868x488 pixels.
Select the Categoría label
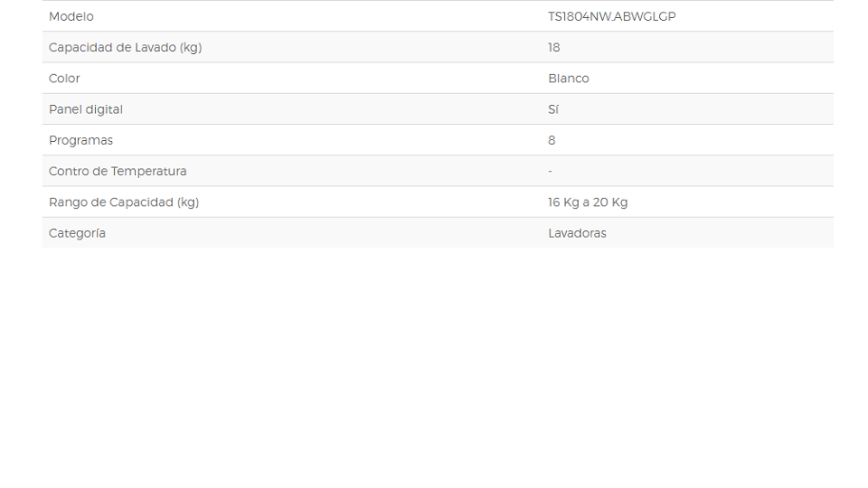(77, 233)
